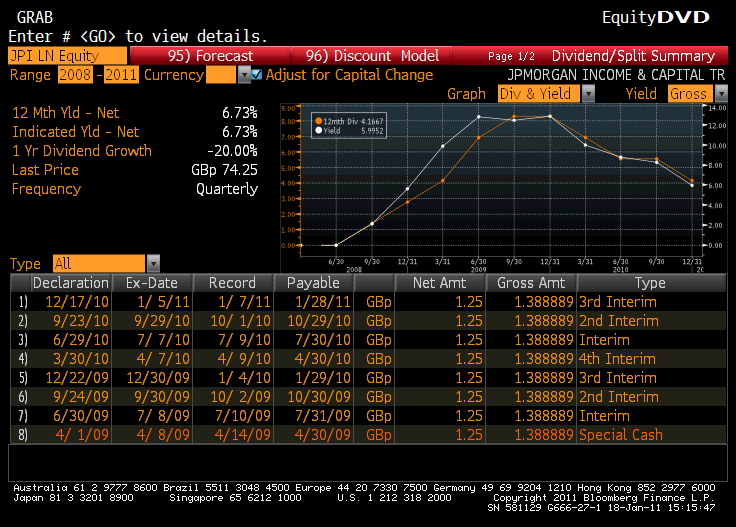Click the Gross Amt column header
This screenshot has height=527, width=736.
(x=531, y=283)
